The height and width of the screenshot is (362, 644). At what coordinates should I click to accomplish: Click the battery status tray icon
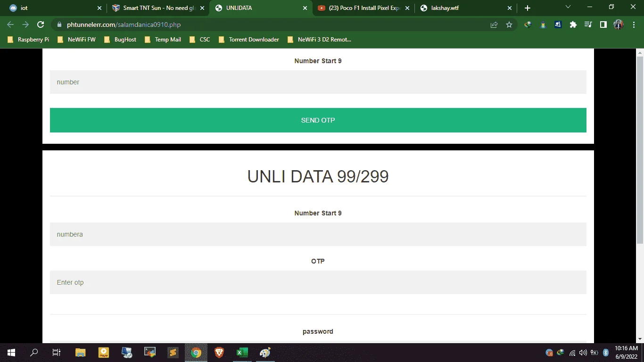[x=594, y=353]
